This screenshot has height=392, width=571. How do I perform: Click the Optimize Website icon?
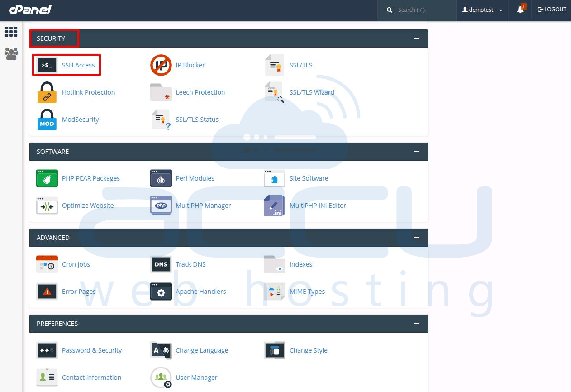47,206
